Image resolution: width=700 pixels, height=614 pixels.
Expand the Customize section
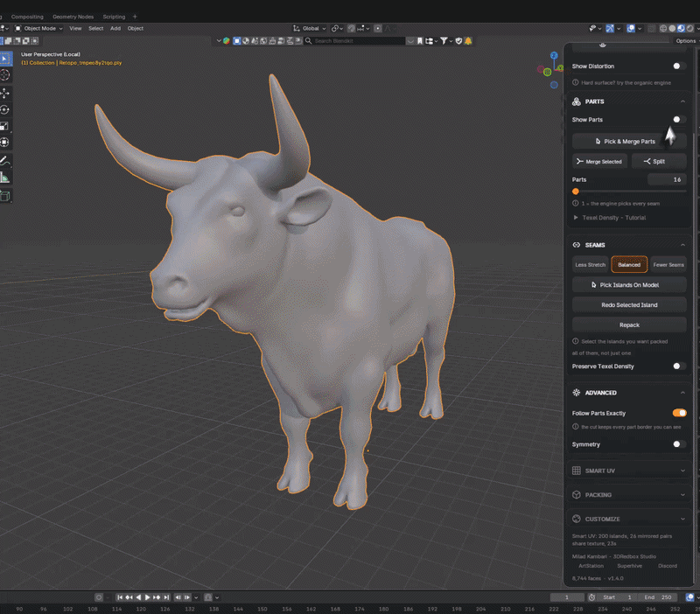[x=629, y=519]
